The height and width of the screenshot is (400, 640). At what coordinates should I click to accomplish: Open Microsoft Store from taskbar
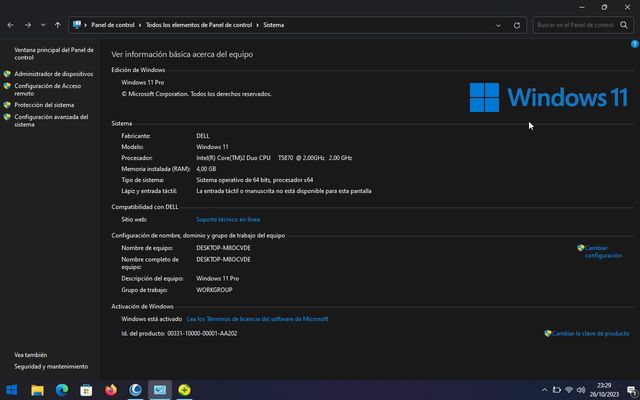pyautogui.click(x=86, y=390)
